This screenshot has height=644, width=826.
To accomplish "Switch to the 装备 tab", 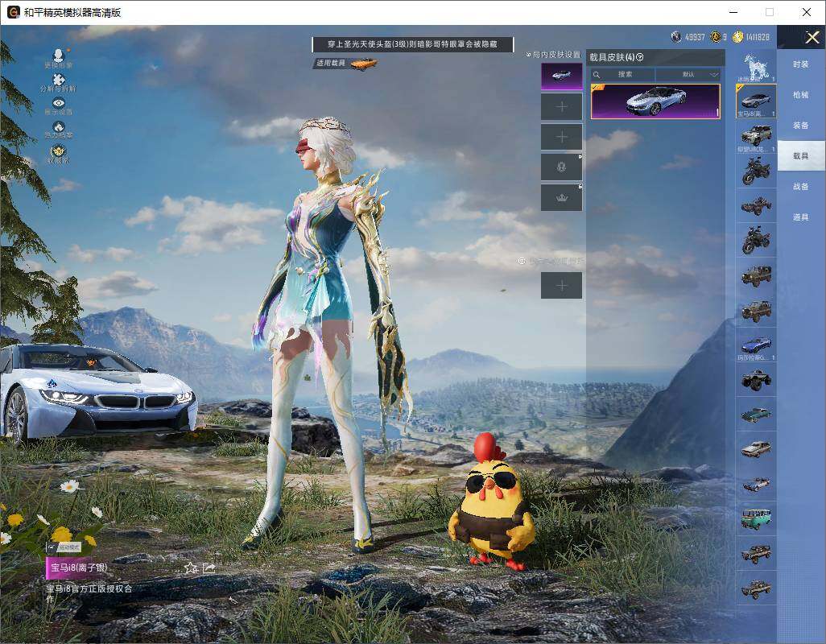I will pos(801,126).
